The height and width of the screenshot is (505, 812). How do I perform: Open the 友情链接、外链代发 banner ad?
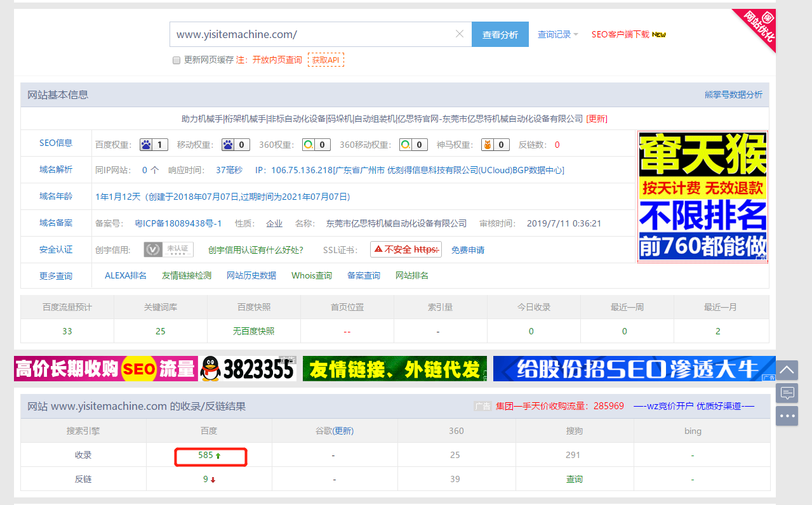point(395,369)
